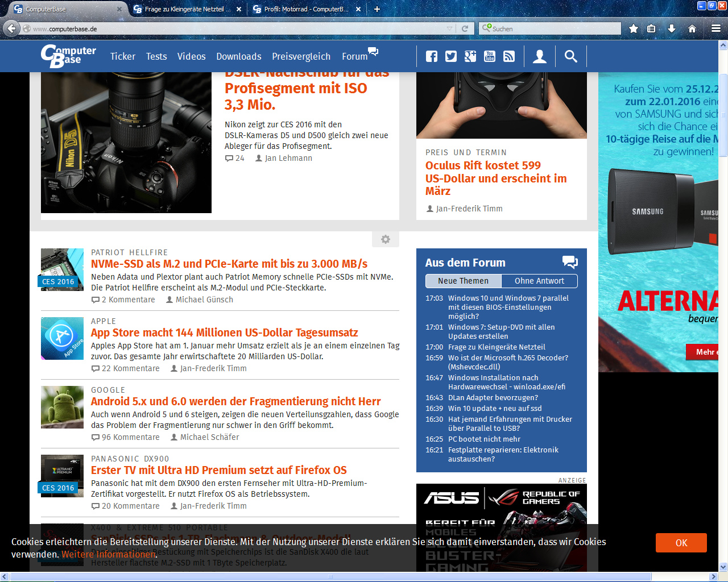Open App Store 144 Millionen article
Viewport: 728px width, 582px height.
tap(225, 332)
